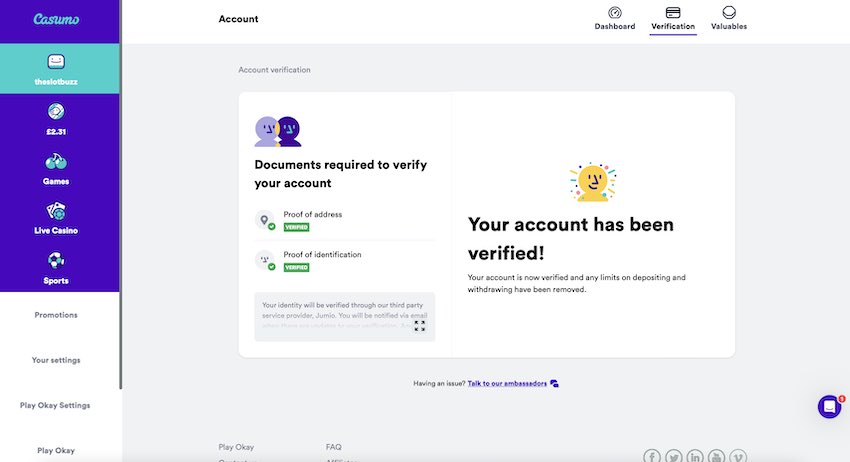The image size is (850, 462).
Task: Switch to the Dashboard tab
Action: 615,18
